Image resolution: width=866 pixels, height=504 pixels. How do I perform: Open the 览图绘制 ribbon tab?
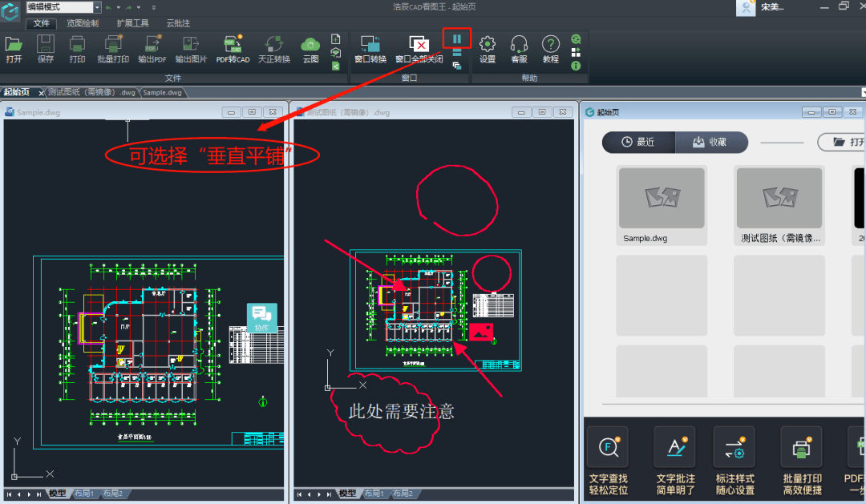(83, 23)
